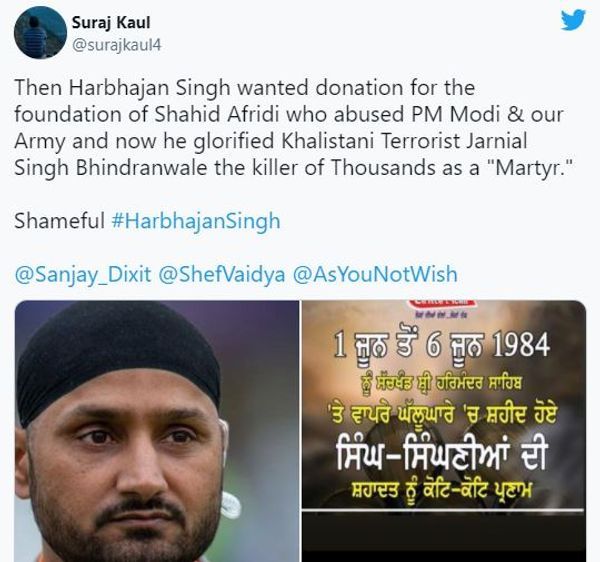The height and width of the screenshot is (562, 600).
Task: Click 'Khalistani Terrorist Jarnial' text line in the tweet
Action: (x=404, y=141)
